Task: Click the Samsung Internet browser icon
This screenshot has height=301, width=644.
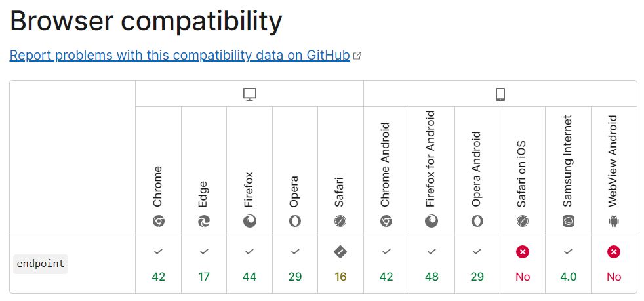Action: 568,222
